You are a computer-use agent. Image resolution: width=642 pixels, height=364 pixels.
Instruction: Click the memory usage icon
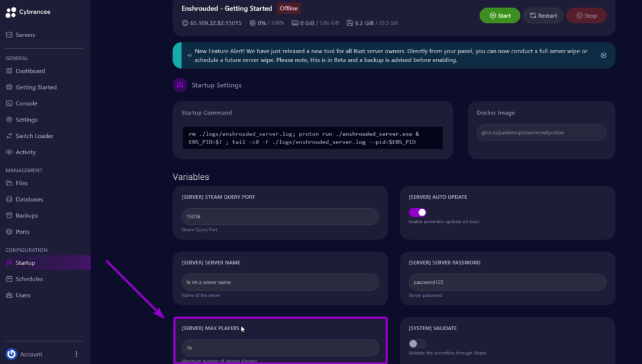(x=295, y=23)
